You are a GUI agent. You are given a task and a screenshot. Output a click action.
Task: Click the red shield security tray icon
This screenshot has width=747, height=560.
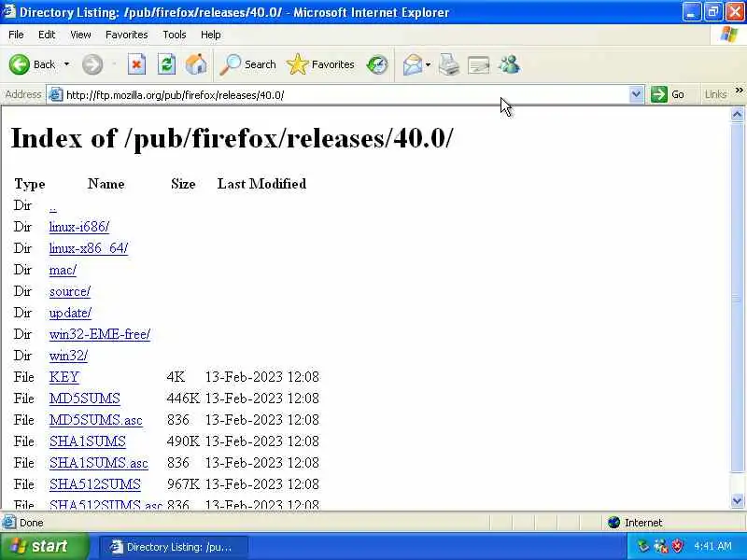tap(677, 546)
